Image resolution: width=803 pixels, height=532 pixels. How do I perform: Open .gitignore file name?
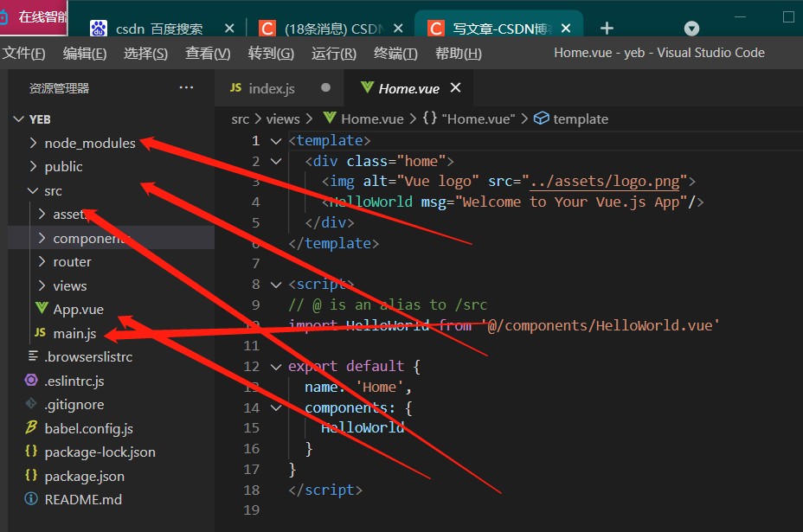[x=74, y=405]
